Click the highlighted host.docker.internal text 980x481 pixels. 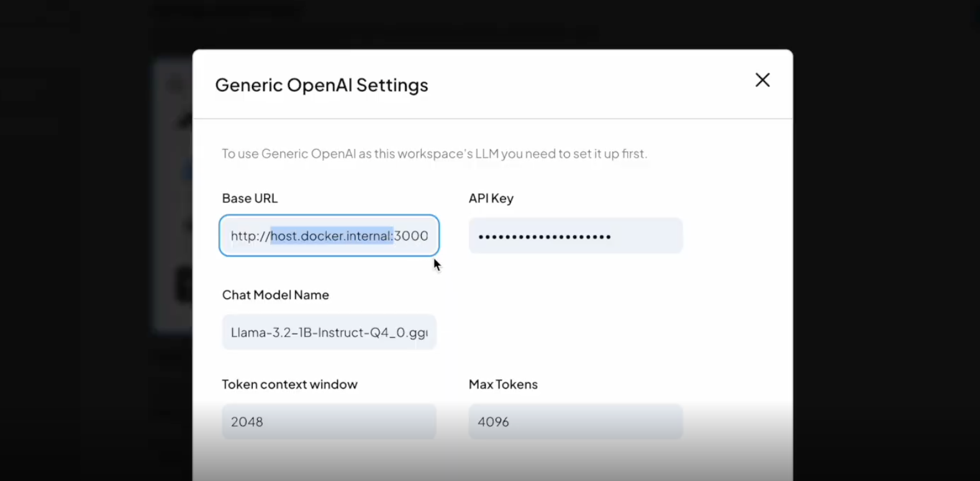tap(332, 236)
